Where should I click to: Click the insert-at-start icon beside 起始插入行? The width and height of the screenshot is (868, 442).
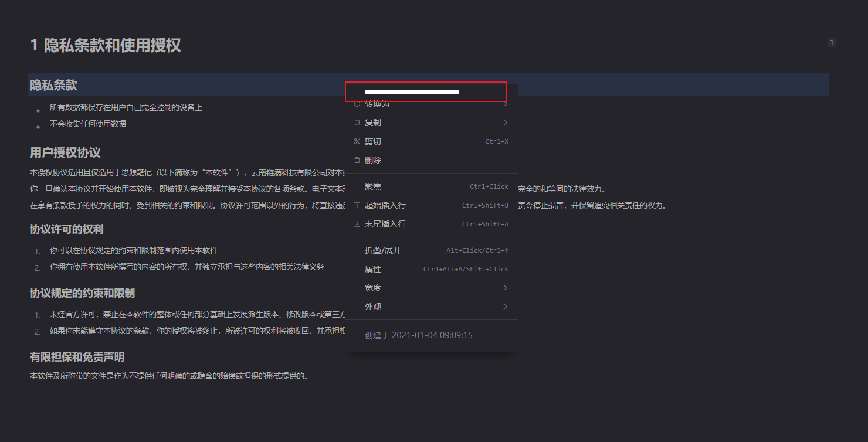[357, 205]
